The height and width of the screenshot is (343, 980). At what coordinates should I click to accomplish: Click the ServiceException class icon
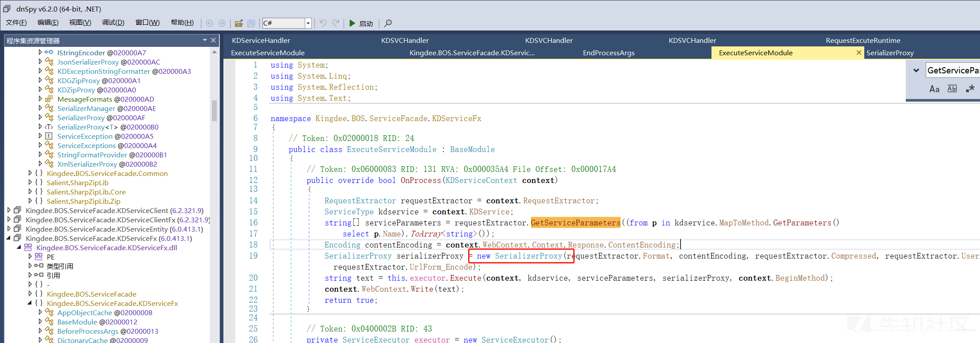point(49,136)
